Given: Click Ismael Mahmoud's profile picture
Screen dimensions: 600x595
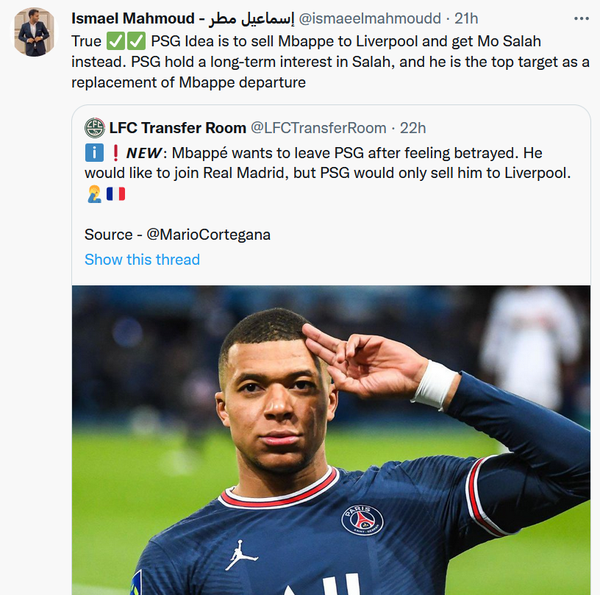Looking at the screenshot, I should [34, 33].
